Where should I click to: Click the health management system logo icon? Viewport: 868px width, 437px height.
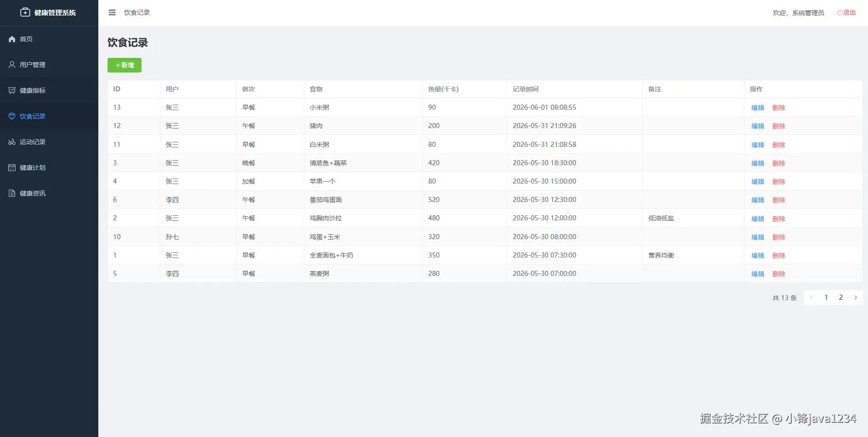coord(25,12)
